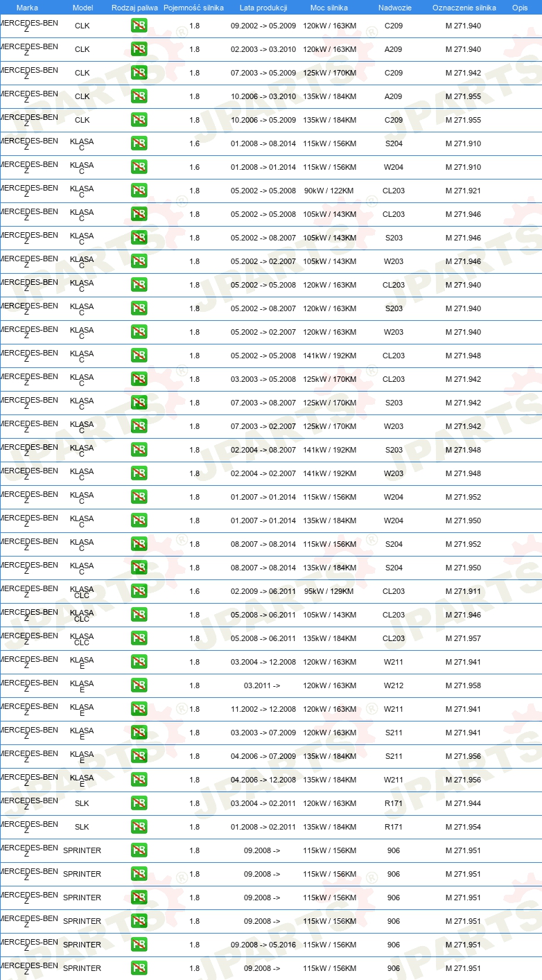Screen dimensions: 542x980
Task: Click fuel icon in KLASA C W204 M 271.910 row
Action: (139, 167)
